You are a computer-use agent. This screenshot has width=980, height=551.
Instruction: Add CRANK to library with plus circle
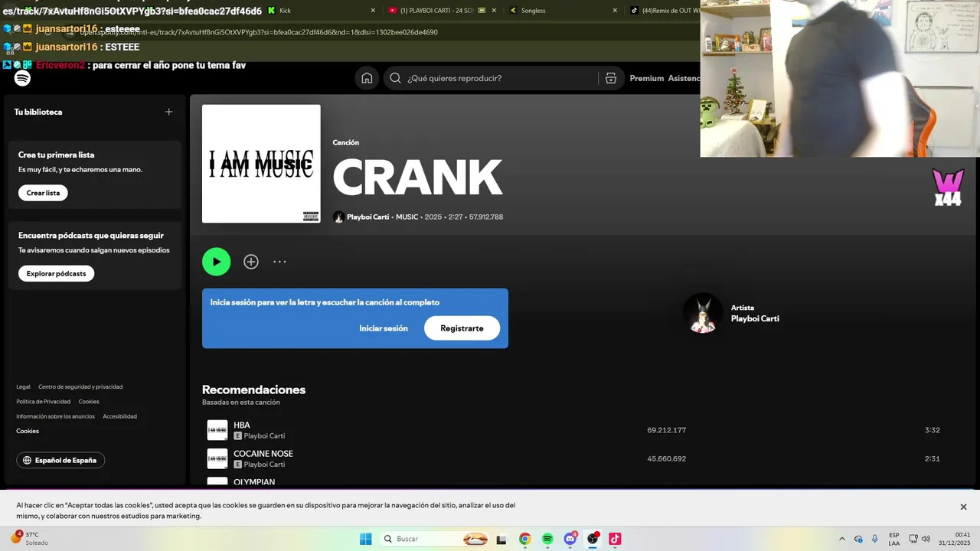click(x=251, y=262)
